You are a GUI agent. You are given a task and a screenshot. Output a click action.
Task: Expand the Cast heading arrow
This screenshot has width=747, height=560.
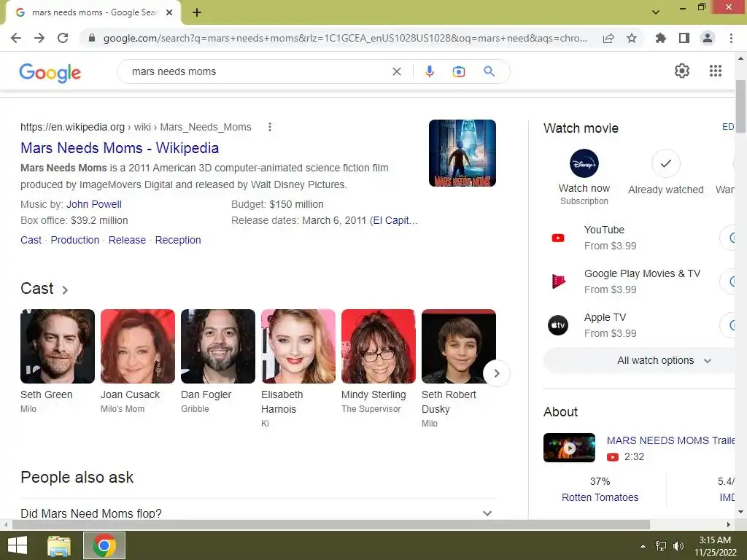coord(65,289)
